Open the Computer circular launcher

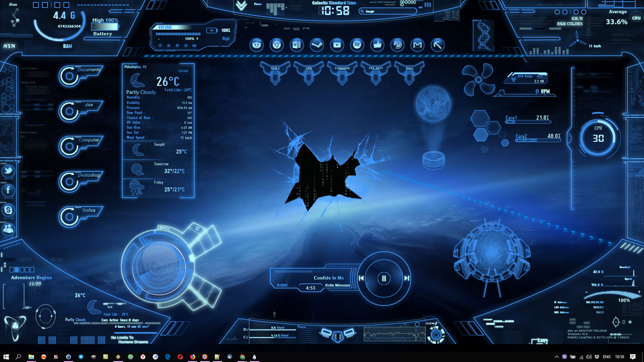pyautogui.click(x=80, y=146)
